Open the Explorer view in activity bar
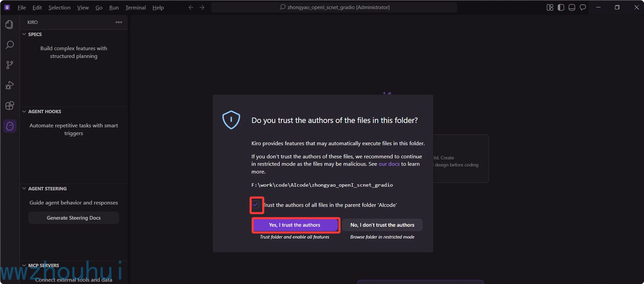This screenshot has width=644, height=284. coord(9,25)
